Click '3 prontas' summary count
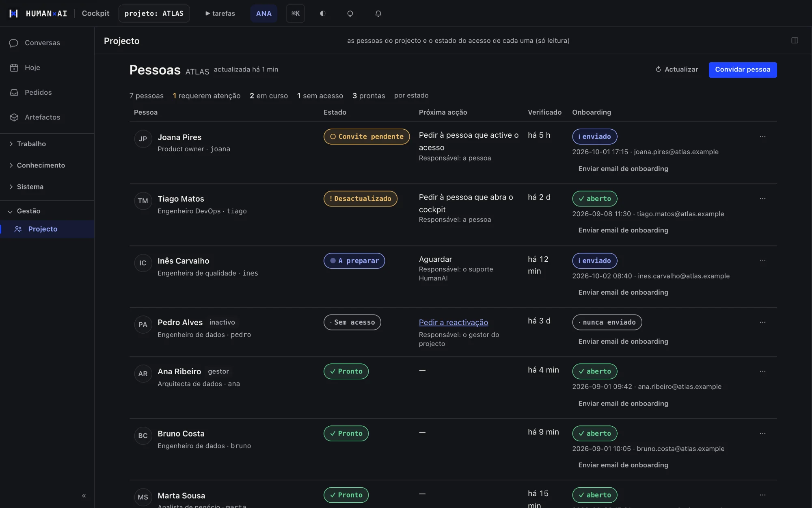812x508 pixels. (369, 96)
